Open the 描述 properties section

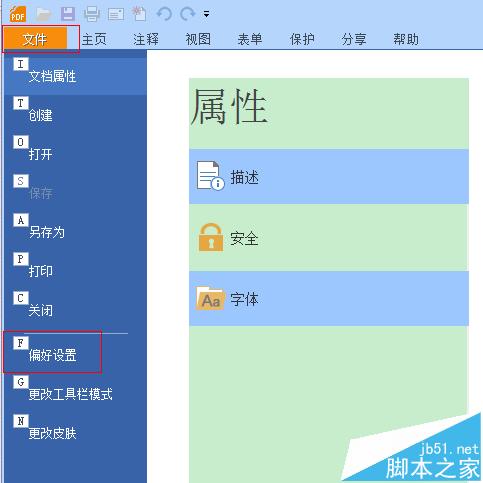(329, 177)
